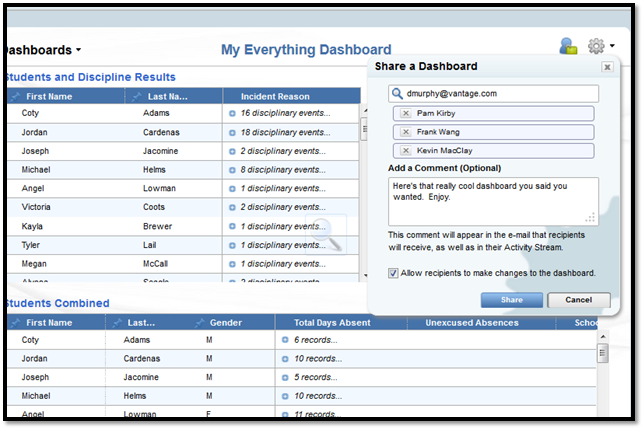Remove Kevin MacClay from recipients
The width and height of the screenshot is (644, 430).
click(x=405, y=151)
